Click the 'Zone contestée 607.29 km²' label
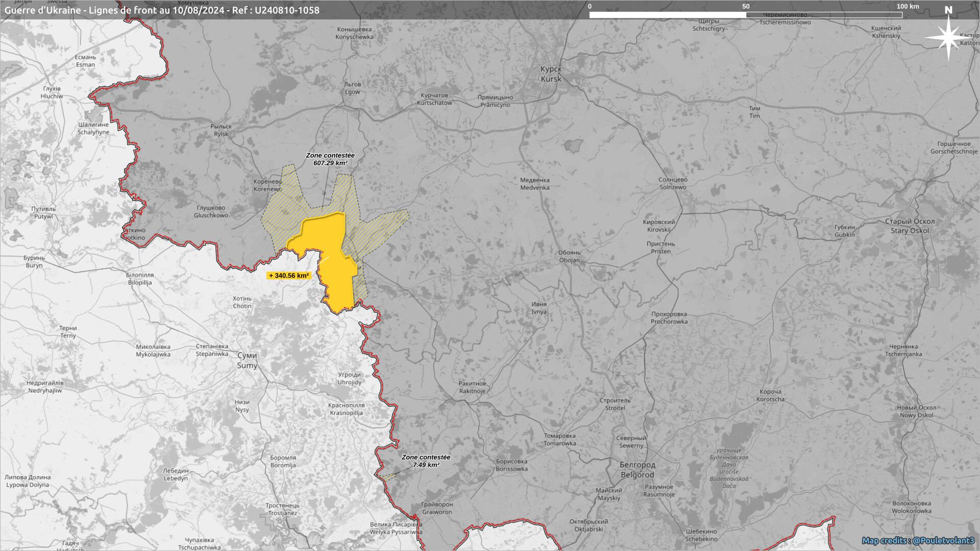This screenshot has height=551, width=980. pyautogui.click(x=330, y=159)
